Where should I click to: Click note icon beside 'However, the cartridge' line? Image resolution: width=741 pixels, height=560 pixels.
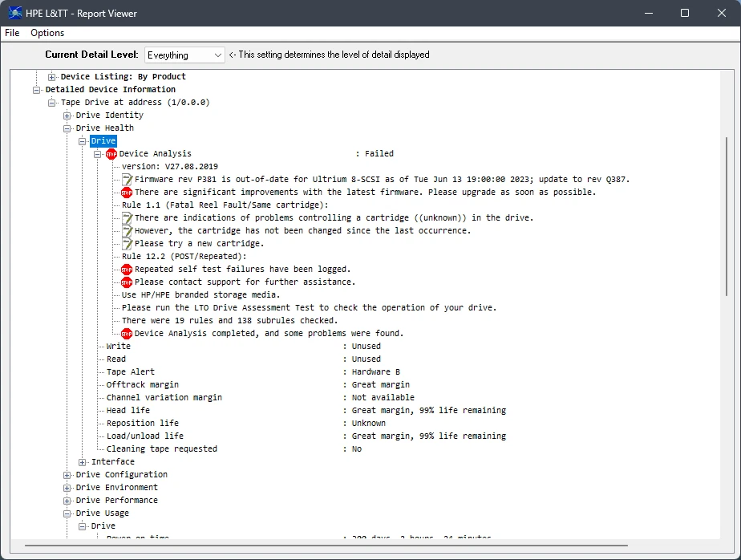(x=128, y=230)
